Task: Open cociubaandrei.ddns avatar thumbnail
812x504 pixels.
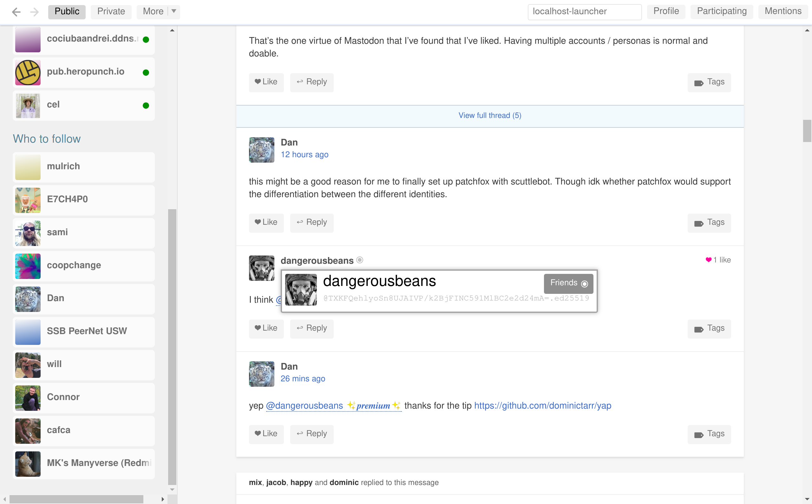Action: coord(28,40)
